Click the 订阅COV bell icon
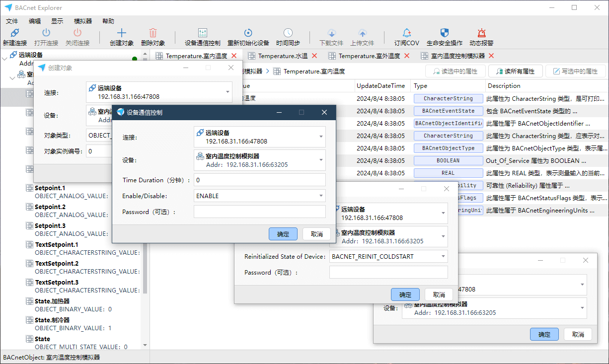 pos(406,33)
